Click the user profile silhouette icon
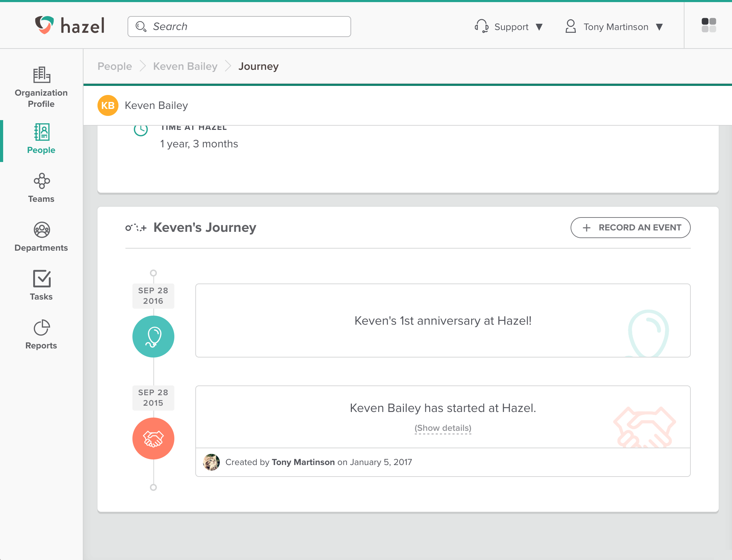The width and height of the screenshot is (732, 560). point(571,26)
